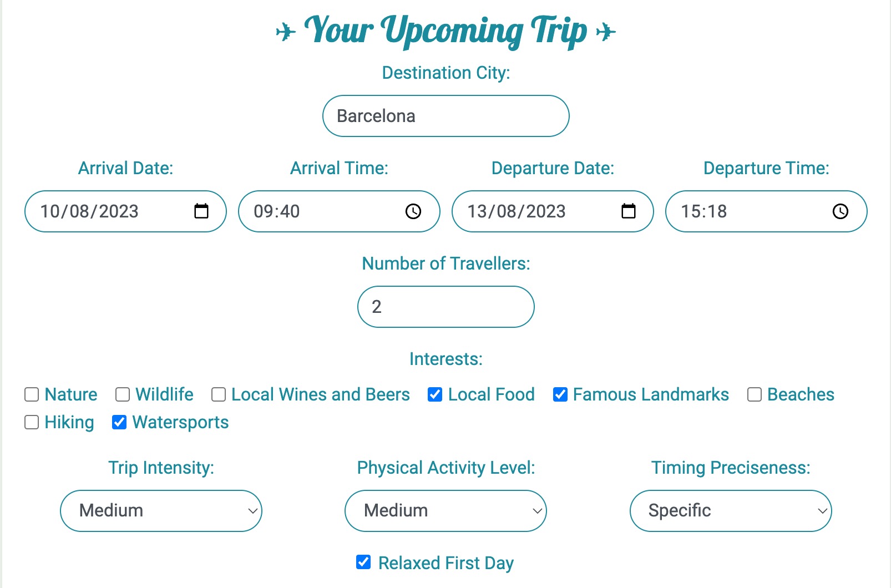Select the Arrival Date field 10/08/2023

tap(125, 211)
